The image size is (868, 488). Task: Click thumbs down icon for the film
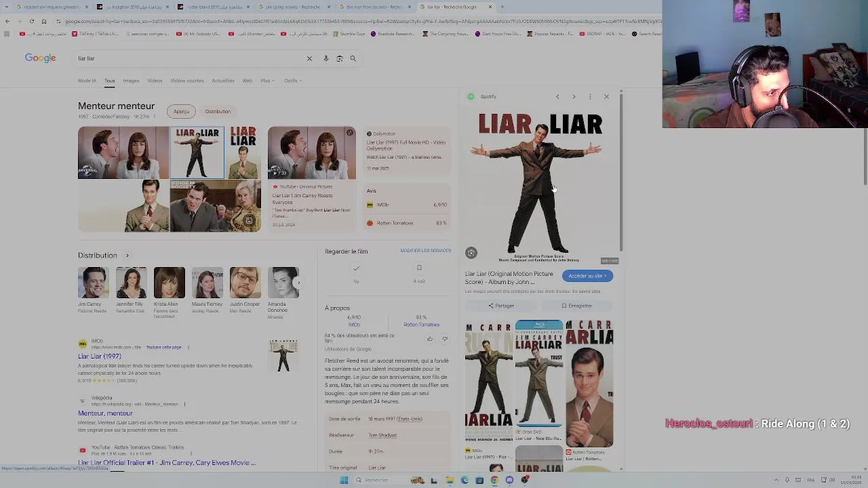(445, 339)
